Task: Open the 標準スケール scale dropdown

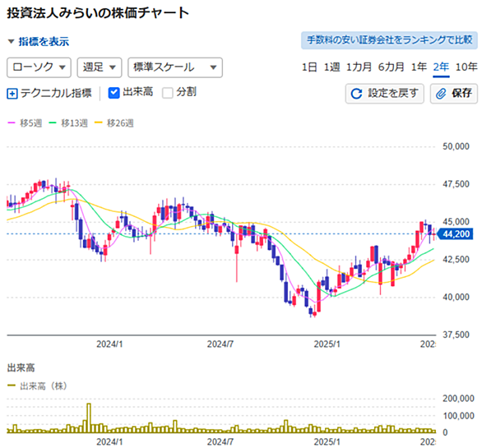Action: (175, 67)
